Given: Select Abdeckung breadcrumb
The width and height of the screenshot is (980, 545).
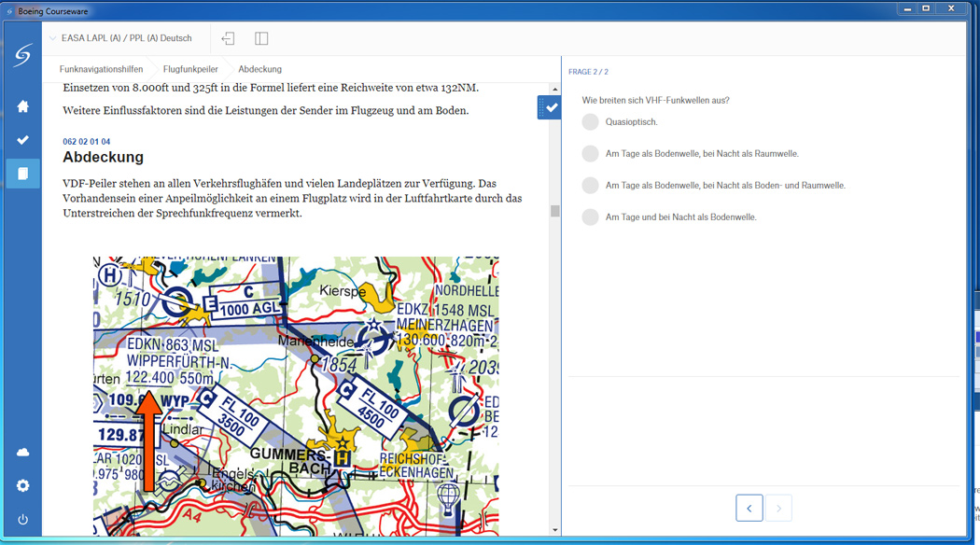Looking at the screenshot, I should (x=260, y=69).
